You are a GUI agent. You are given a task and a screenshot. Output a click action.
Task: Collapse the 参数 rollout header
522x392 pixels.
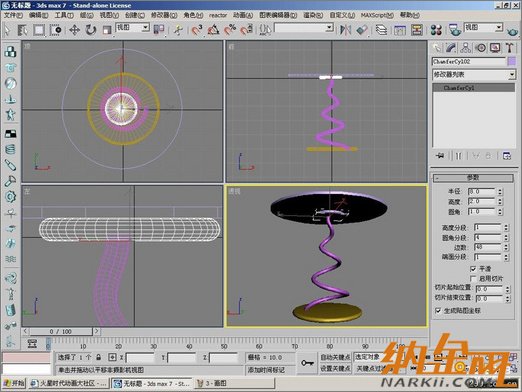click(x=473, y=178)
